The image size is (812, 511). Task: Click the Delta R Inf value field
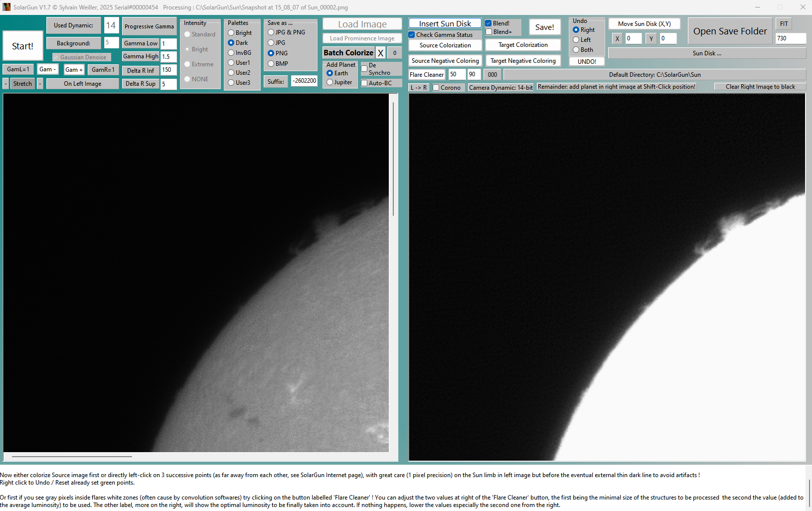pyautogui.click(x=168, y=70)
